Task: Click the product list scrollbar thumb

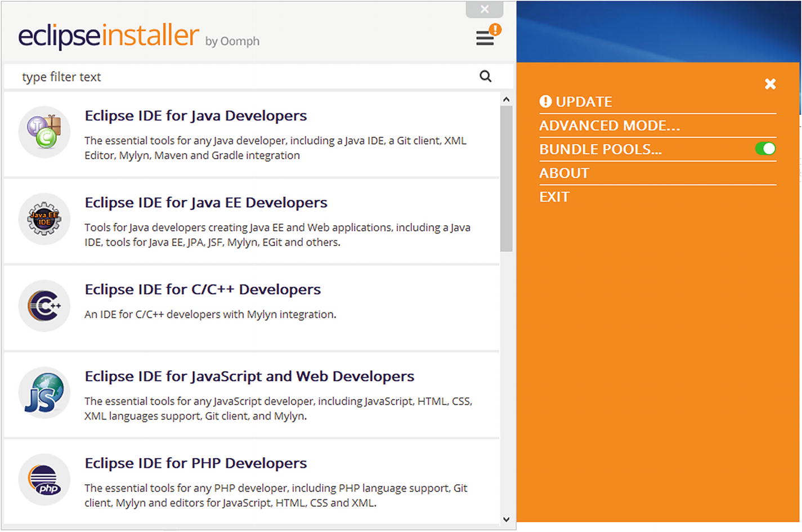Action: (506, 179)
